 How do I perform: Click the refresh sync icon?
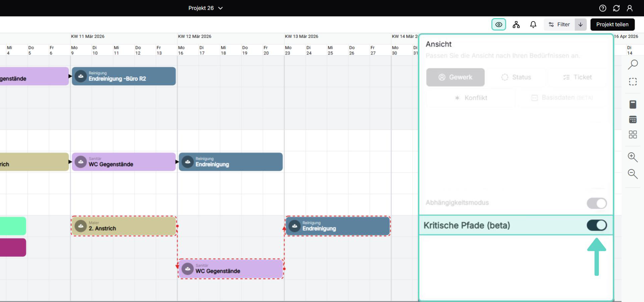click(x=616, y=8)
